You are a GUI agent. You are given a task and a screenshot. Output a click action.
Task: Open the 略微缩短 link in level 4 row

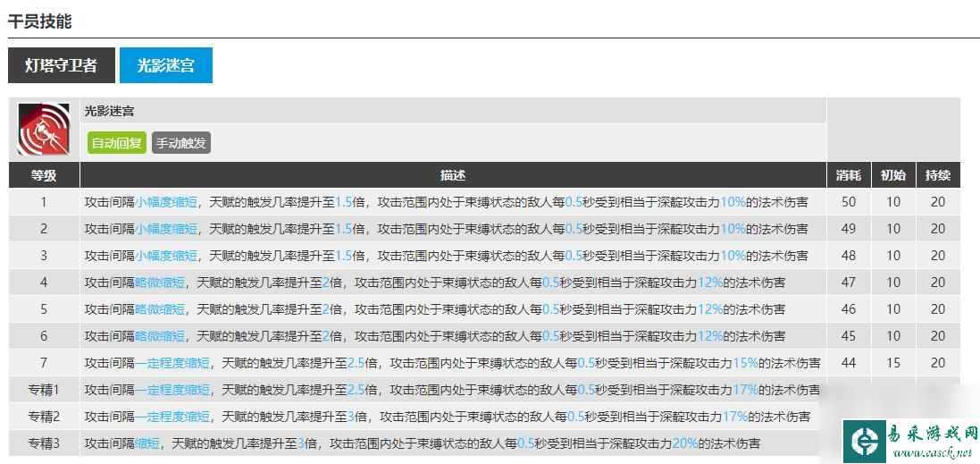(161, 283)
